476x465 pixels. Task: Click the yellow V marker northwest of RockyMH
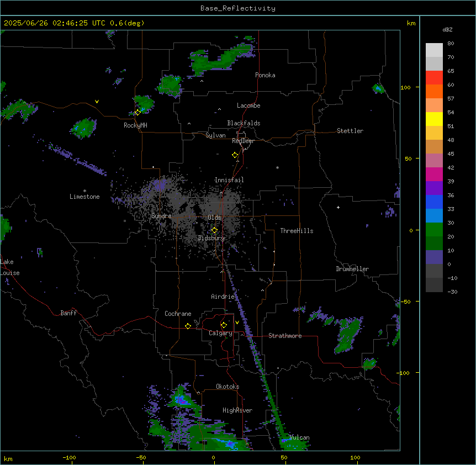coord(97,102)
